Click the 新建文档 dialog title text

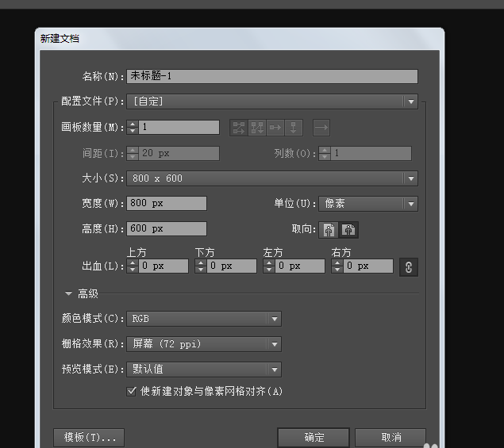click(60, 39)
